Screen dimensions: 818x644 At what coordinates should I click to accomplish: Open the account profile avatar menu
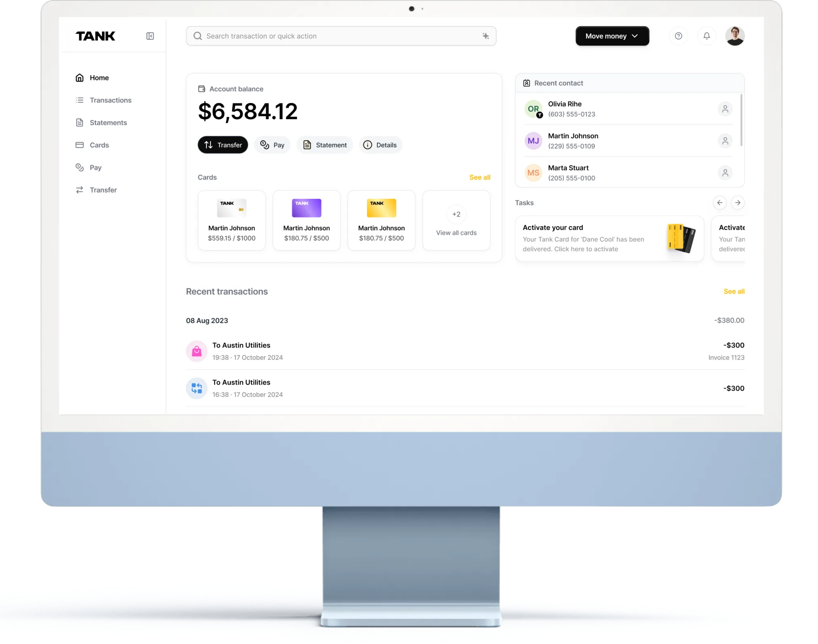(735, 36)
